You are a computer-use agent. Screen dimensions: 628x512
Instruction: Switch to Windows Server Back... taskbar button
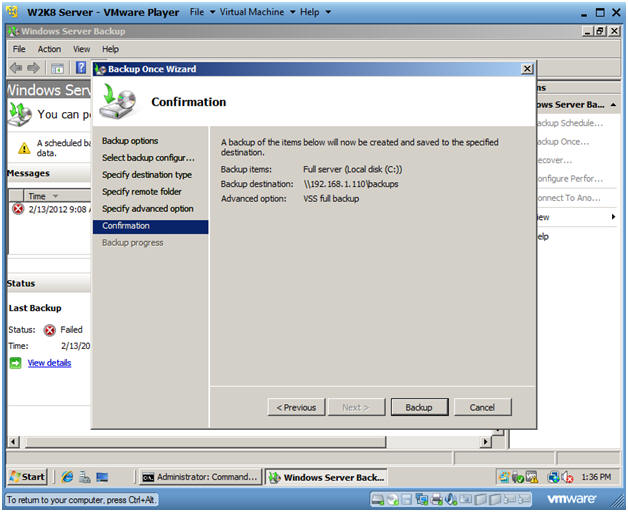pyautogui.click(x=326, y=477)
